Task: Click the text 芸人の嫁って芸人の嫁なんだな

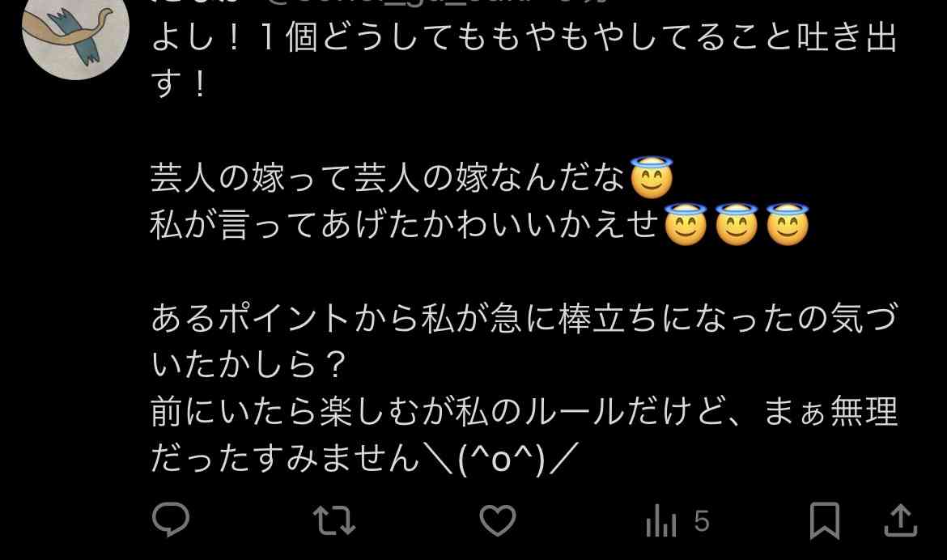Action: (387, 178)
